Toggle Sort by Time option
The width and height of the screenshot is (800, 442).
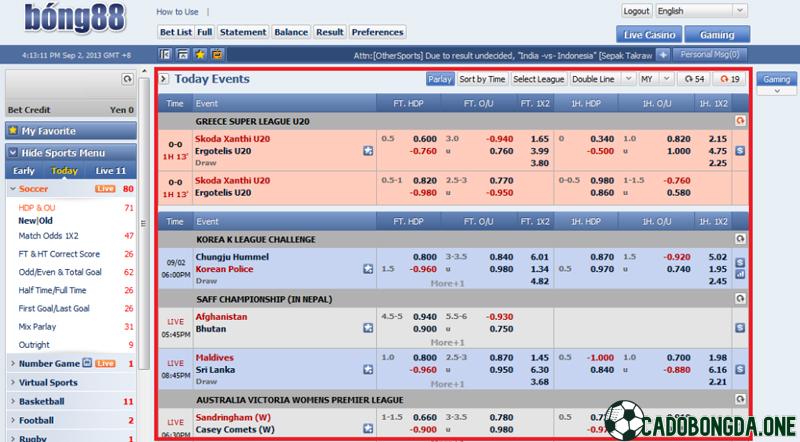click(482, 79)
